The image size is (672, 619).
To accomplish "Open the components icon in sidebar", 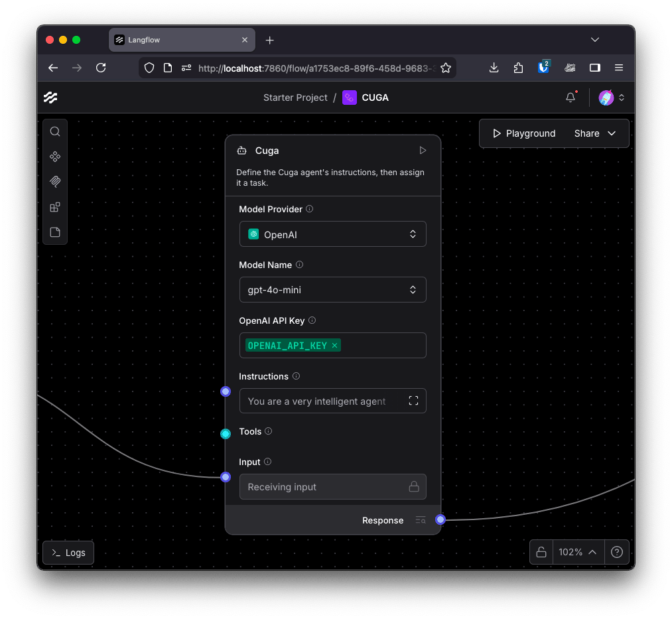I will coord(55,157).
